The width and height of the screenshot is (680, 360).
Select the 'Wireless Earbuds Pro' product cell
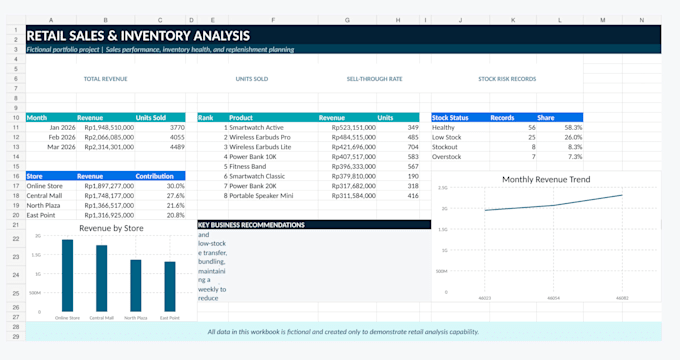click(x=273, y=137)
